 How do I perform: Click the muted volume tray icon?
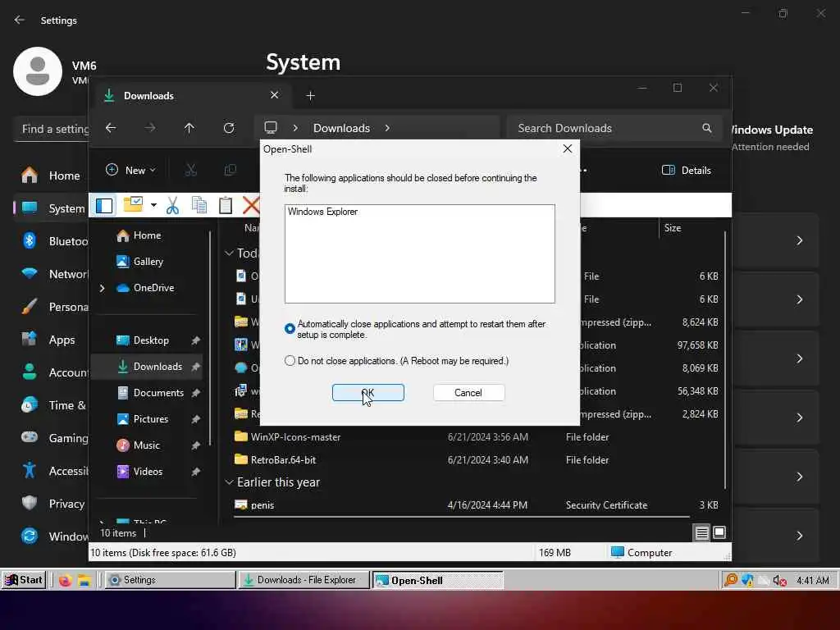tap(779, 580)
